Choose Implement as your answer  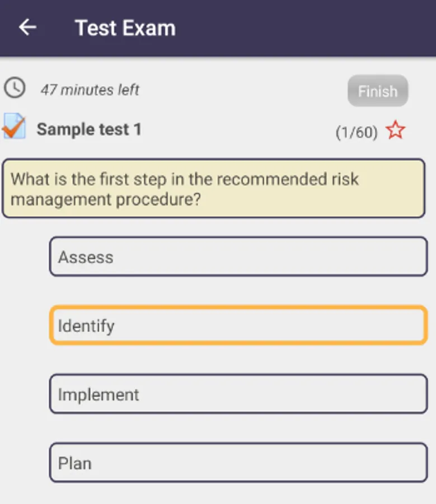click(x=238, y=394)
